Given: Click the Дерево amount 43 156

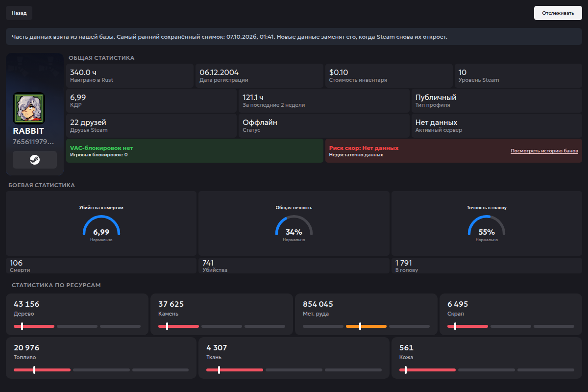Looking at the screenshot, I should click(x=26, y=304).
